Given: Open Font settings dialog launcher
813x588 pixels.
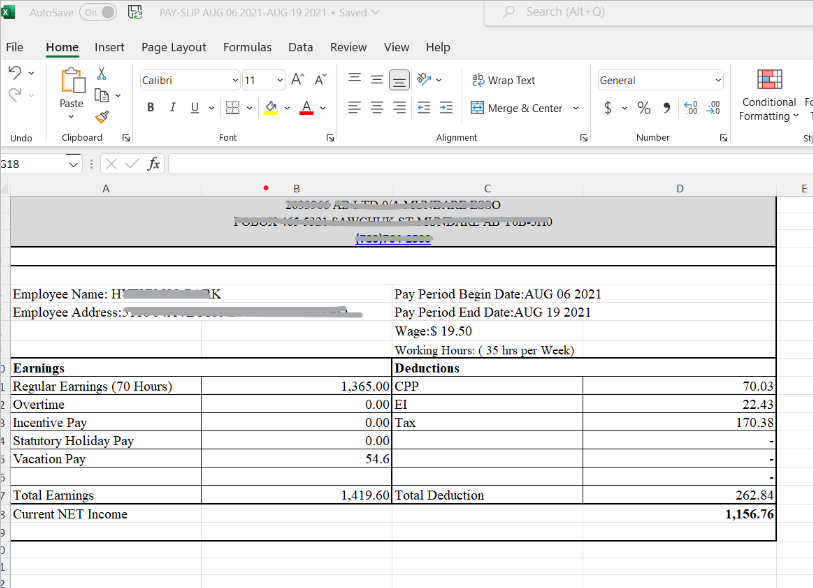Looking at the screenshot, I should click(x=330, y=138).
